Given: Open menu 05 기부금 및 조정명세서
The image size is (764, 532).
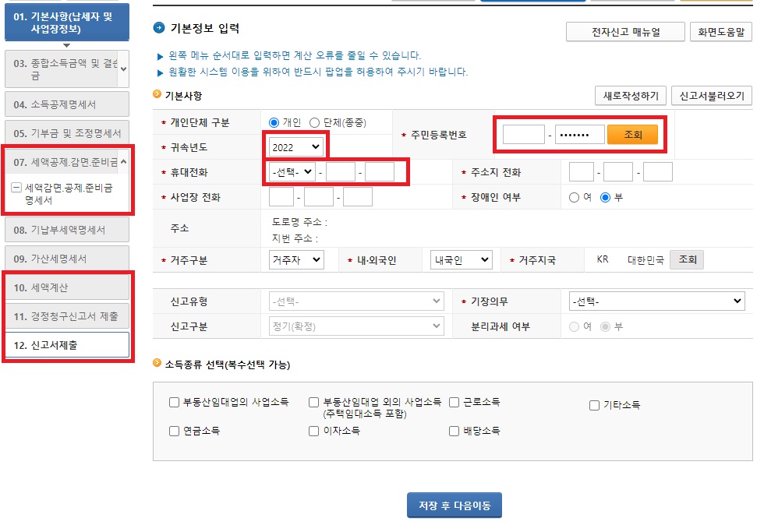Looking at the screenshot, I should pyautogui.click(x=67, y=133).
